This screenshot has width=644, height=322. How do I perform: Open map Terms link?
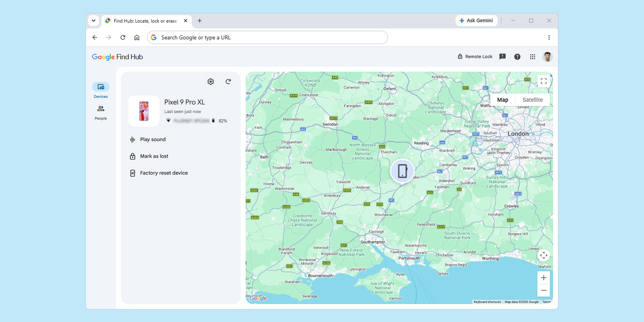point(546,302)
